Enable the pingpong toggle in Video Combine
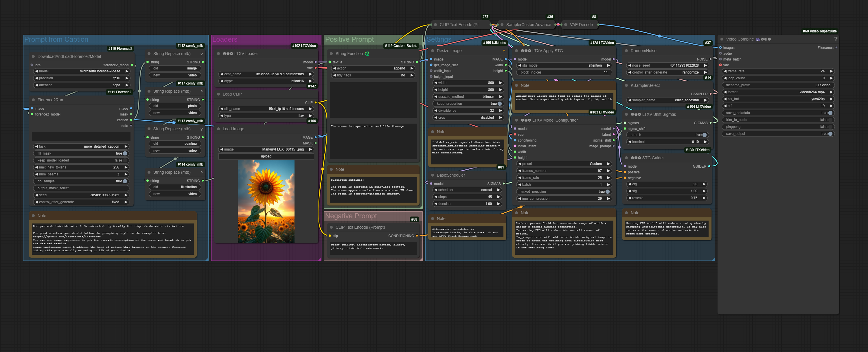 coord(830,127)
